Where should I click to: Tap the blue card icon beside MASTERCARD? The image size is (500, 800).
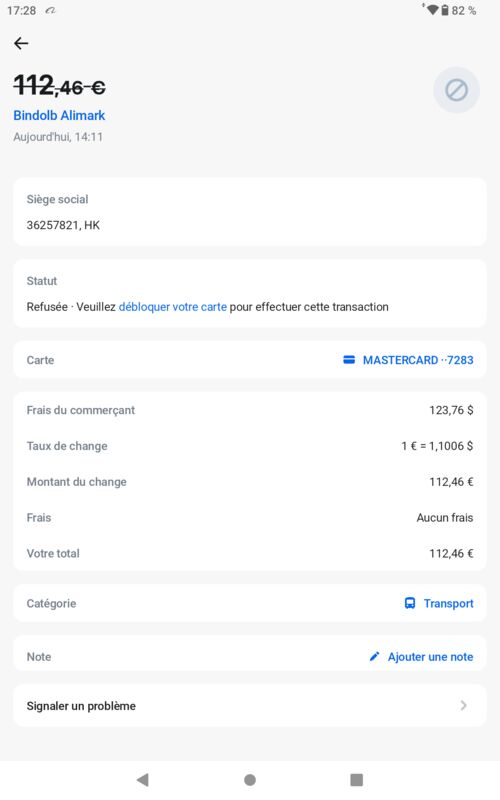pos(349,360)
